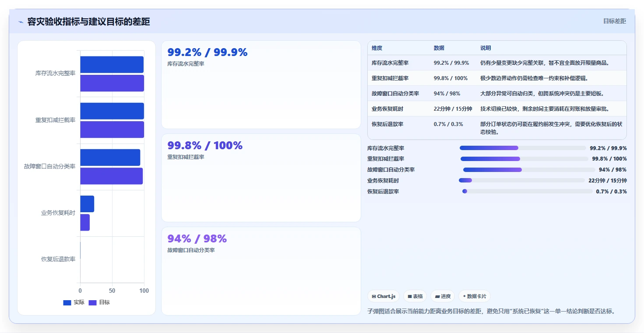Click the value 22分钟 / 15分钟 beside progress bars

[x=608, y=180]
